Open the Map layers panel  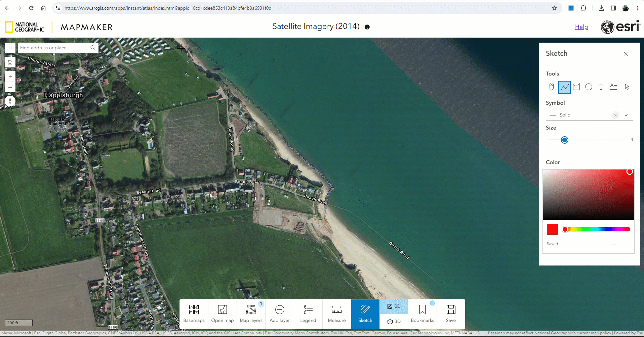pyautogui.click(x=251, y=313)
